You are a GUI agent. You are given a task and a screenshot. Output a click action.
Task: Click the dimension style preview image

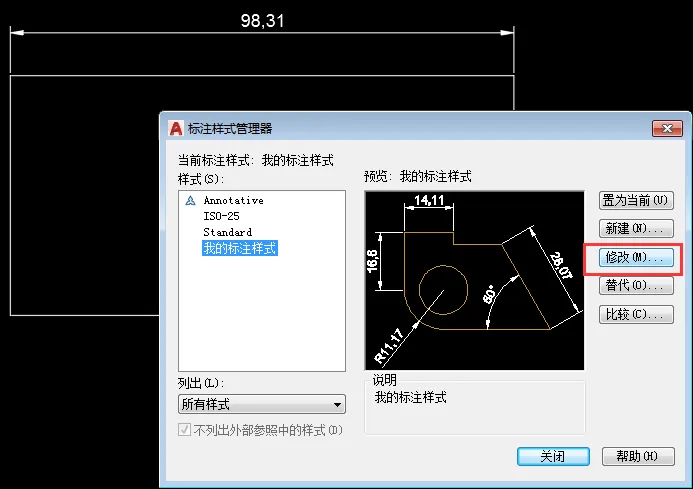474,280
